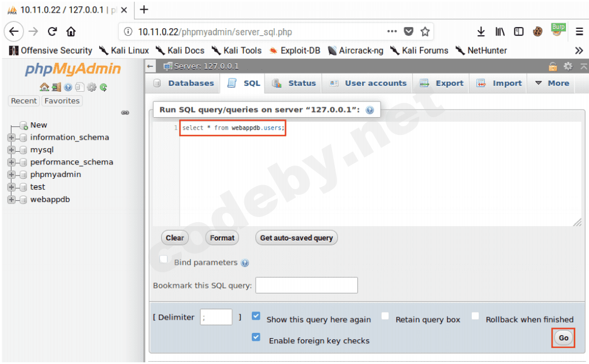Open Offensive Security bookmark
The width and height of the screenshot is (589, 364).
50,50
